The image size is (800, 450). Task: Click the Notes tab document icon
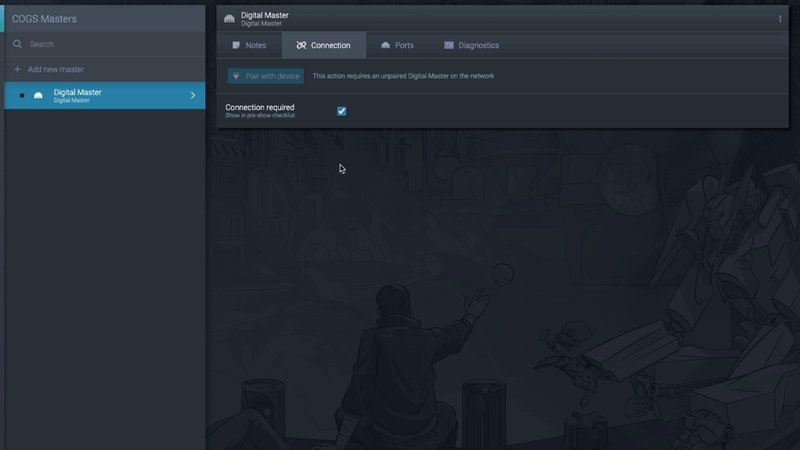point(236,45)
